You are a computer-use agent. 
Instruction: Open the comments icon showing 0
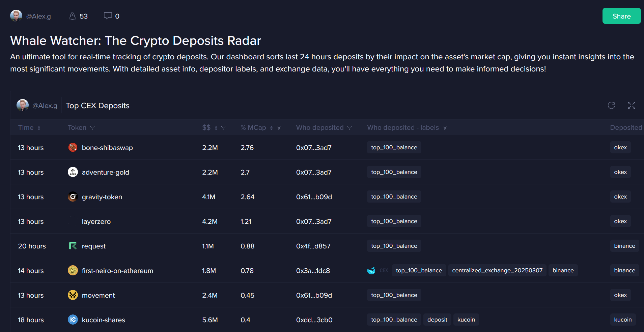tap(108, 16)
